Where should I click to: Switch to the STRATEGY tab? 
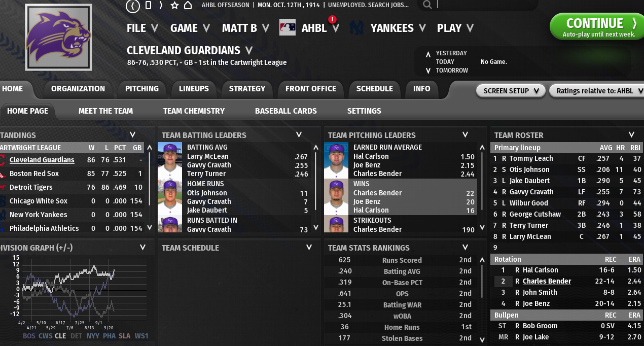[247, 89]
